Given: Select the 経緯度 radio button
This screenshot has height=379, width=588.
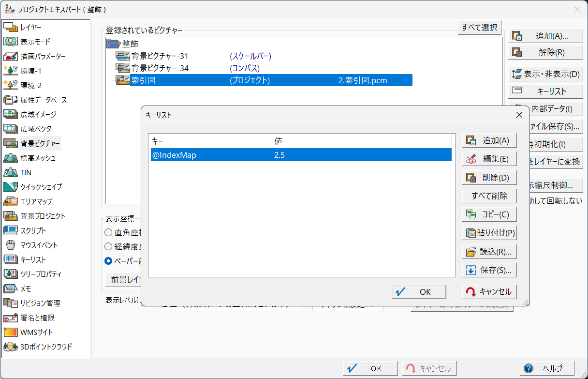Looking at the screenshot, I should 109,246.
